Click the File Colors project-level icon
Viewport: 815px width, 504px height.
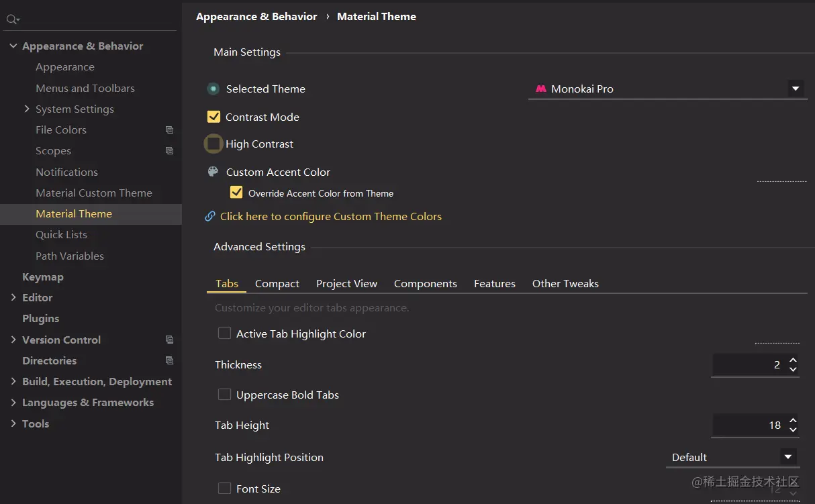click(x=169, y=130)
